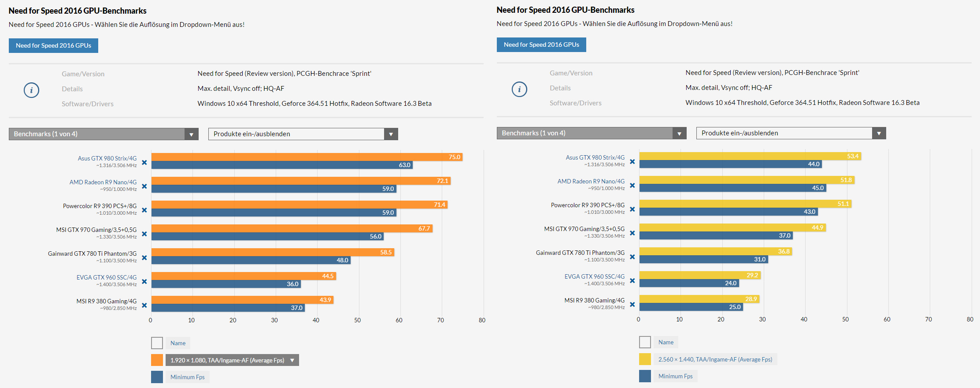
Task: Click Need for Speed 2016 GPUs button, yellow chart panel
Action: click(541, 45)
